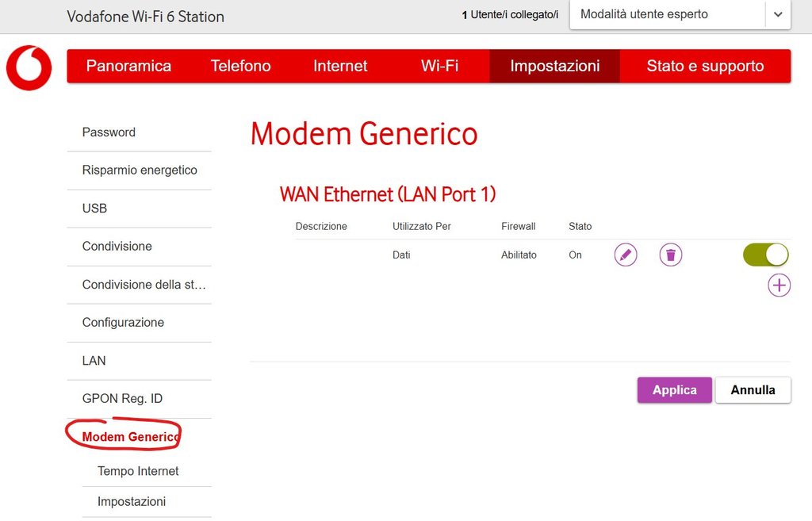Click the Vodafone logo icon
Viewport: 812px width, 521px height.
[29, 68]
